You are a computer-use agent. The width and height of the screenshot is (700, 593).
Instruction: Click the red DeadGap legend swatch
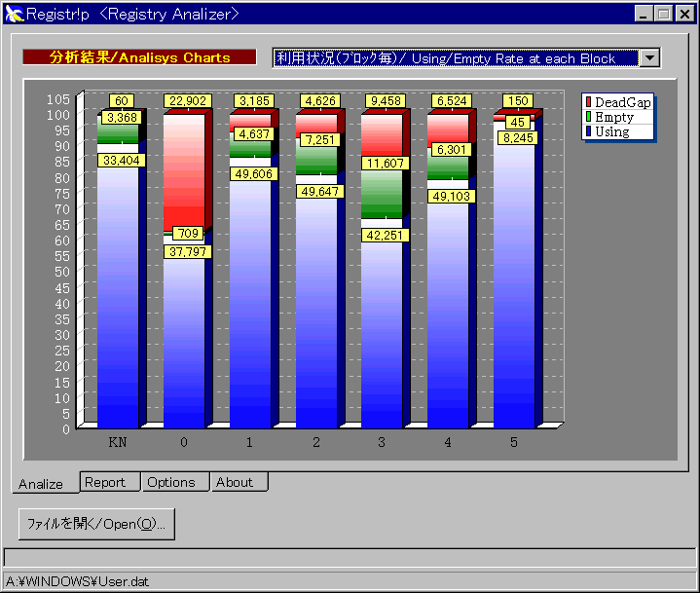(588, 102)
